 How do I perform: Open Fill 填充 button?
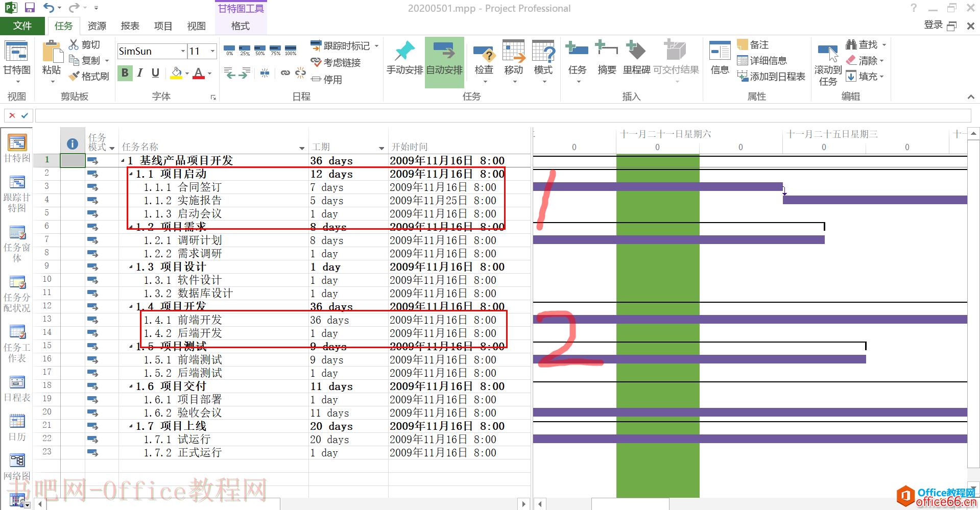865,76
